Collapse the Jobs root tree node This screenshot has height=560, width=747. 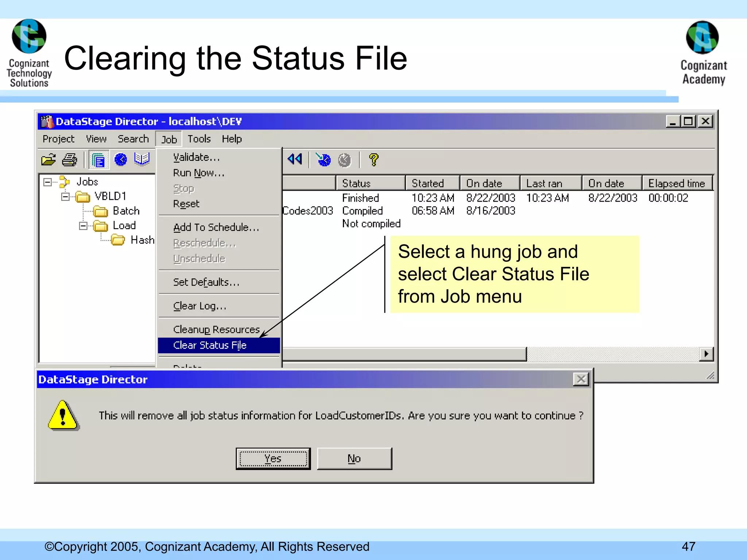pyautogui.click(x=47, y=182)
